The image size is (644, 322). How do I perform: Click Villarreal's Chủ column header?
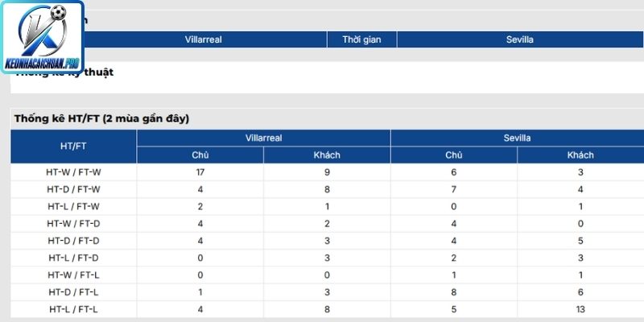[x=200, y=155]
